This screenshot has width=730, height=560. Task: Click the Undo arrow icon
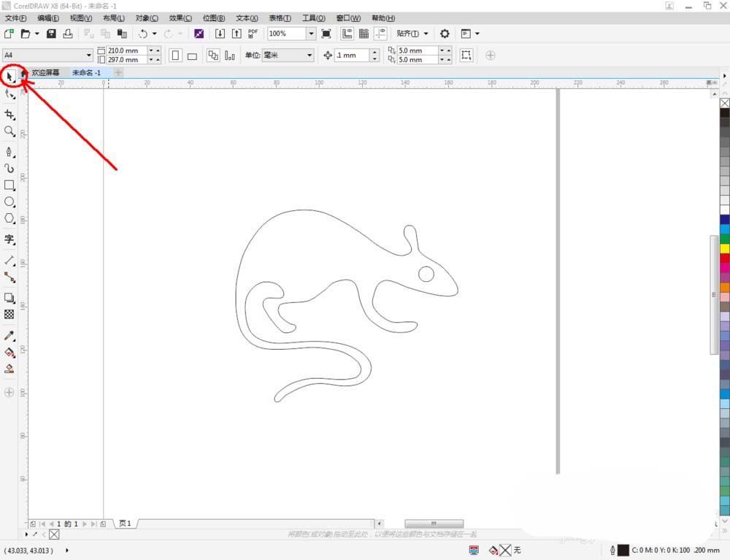142,34
